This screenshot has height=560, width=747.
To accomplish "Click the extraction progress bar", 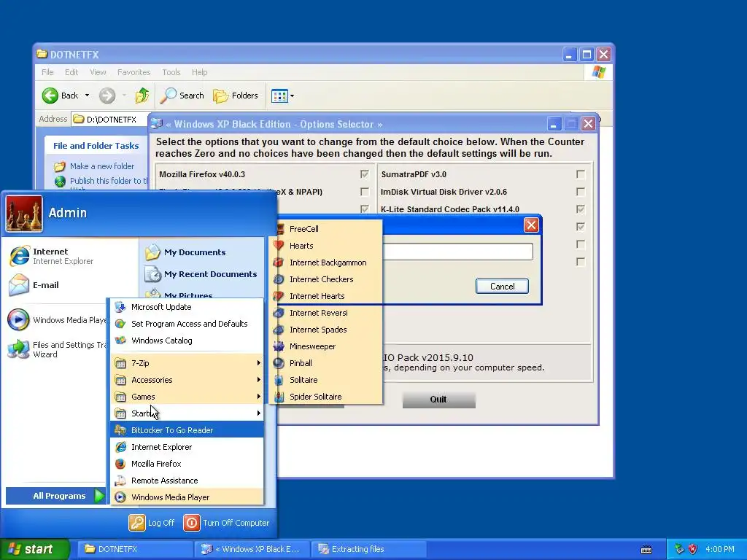I will (x=457, y=252).
